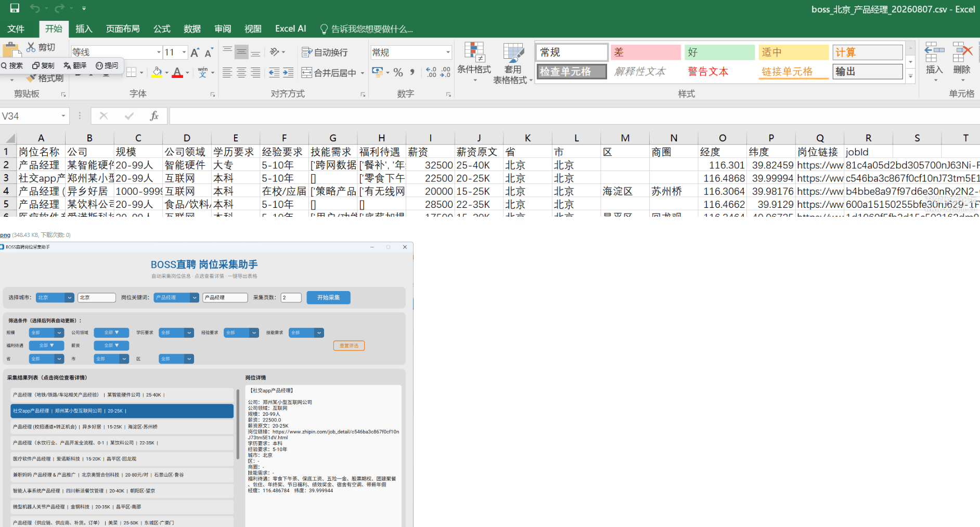Switch to the Insert (插入) ribbon tab
This screenshot has height=527, width=980.
[x=84, y=29]
